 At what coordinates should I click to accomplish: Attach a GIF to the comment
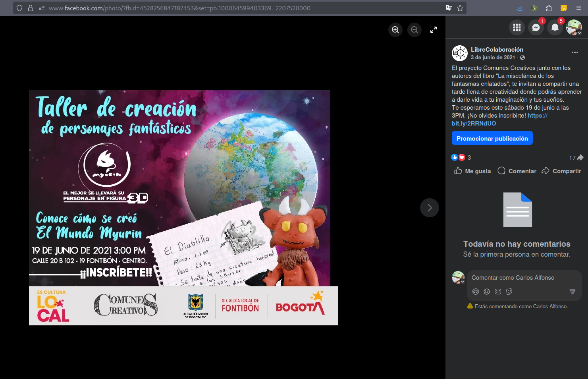click(x=498, y=292)
